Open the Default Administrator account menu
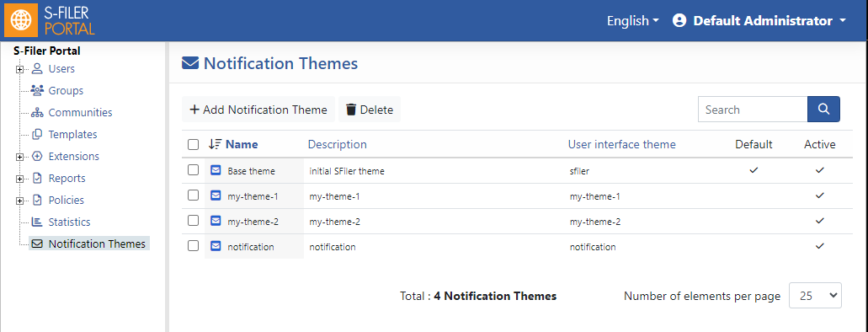Screen dimensions: 868x332 [x=759, y=21]
